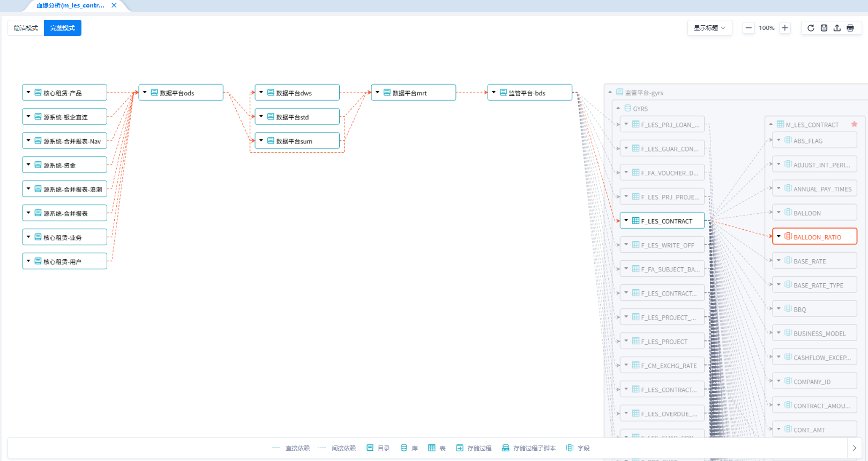868x461 pixels.
Task: Collapse the GYRS database tree node
Action: (618, 108)
